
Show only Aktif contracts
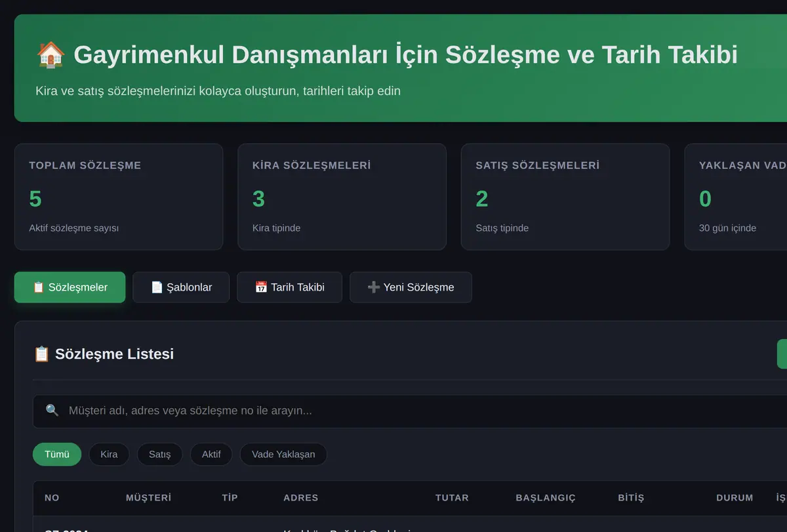click(211, 454)
